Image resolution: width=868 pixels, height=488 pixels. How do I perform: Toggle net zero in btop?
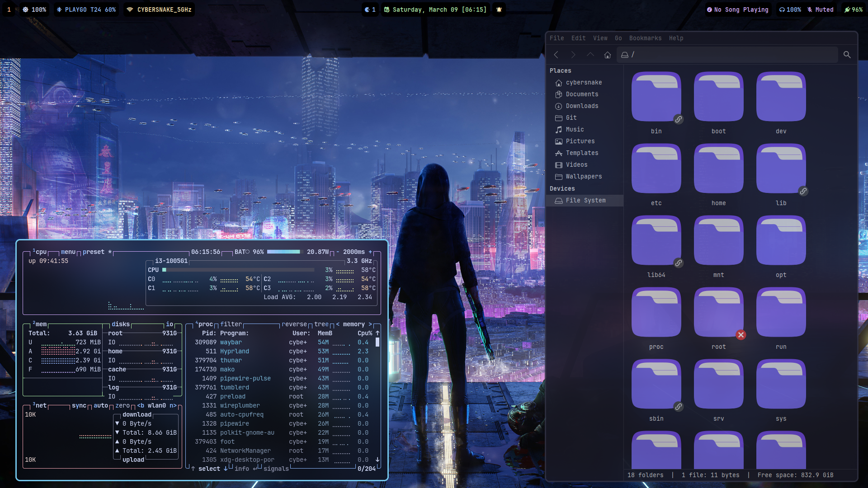(x=123, y=405)
